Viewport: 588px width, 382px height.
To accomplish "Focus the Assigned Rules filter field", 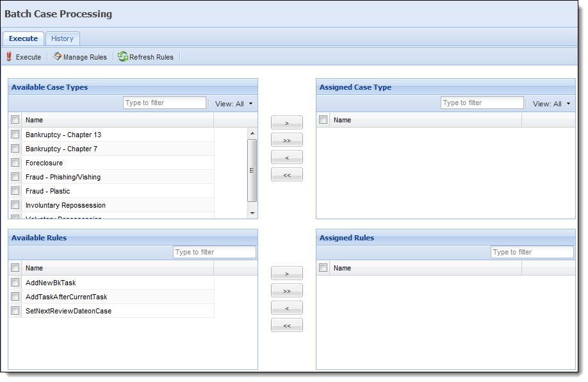I will pyautogui.click(x=532, y=252).
